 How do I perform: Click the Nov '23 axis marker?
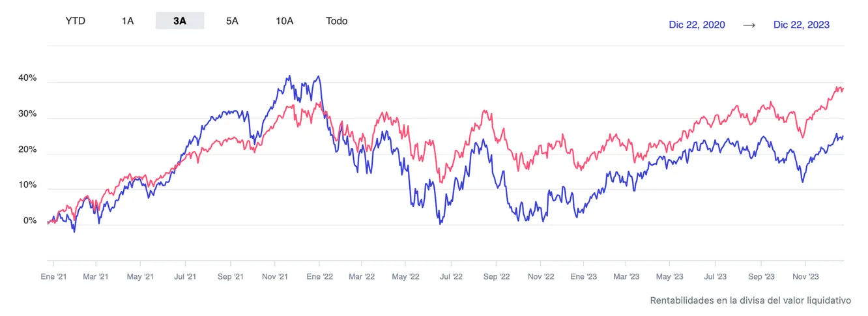coord(805,276)
